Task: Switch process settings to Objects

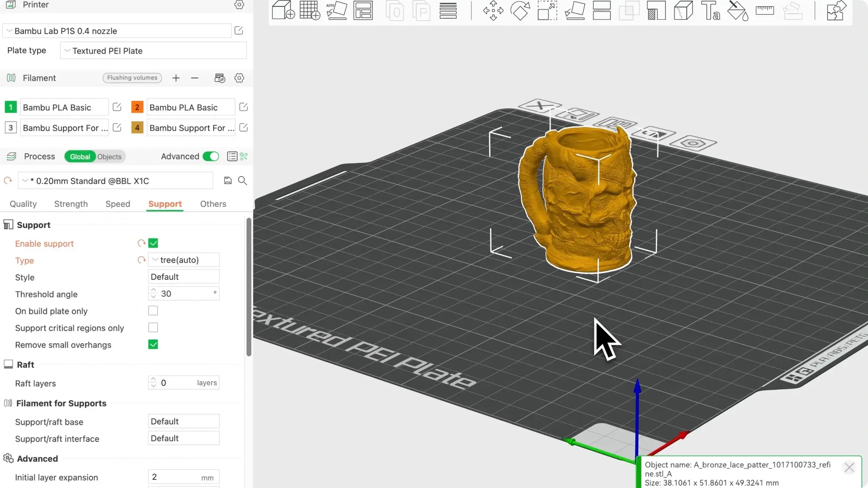Action: 110,156
